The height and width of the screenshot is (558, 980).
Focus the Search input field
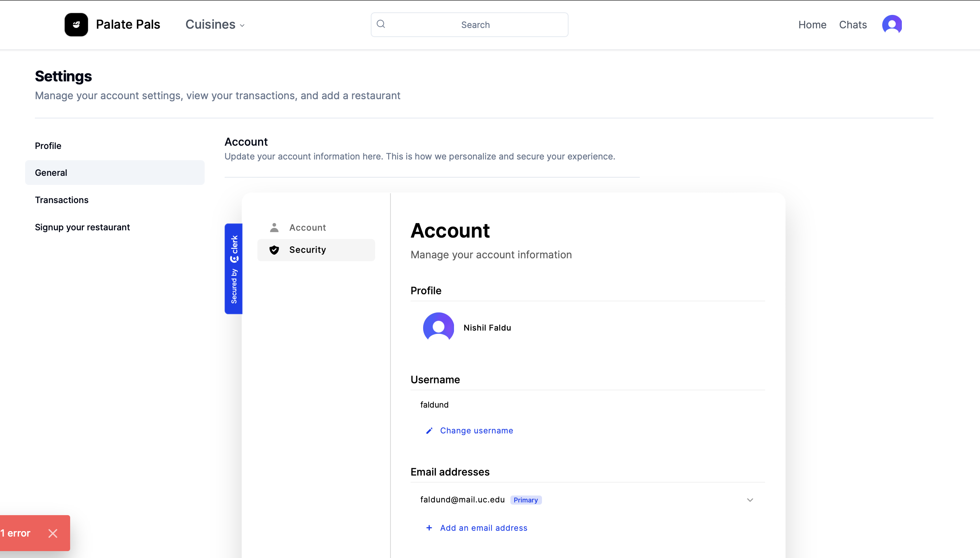475,25
